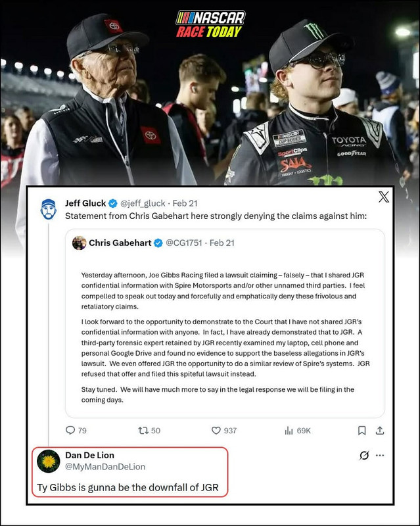Click the repost arrows icon
Image resolution: width=420 pixels, height=526 pixels.
(x=143, y=431)
